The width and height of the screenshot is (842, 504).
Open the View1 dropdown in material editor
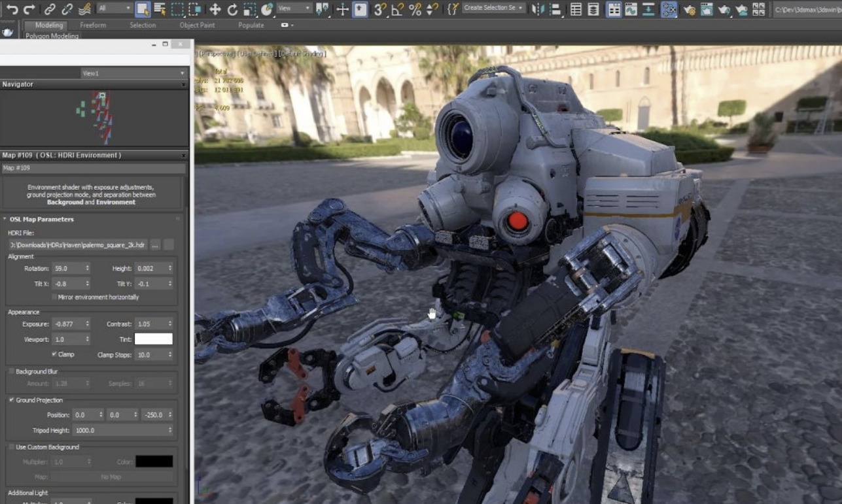click(133, 73)
